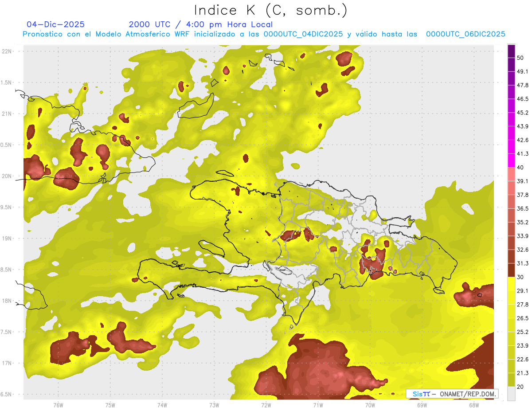Click colorbar value '41.3'
The height and width of the screenshot is (411, 532).
tap(523, 154)
